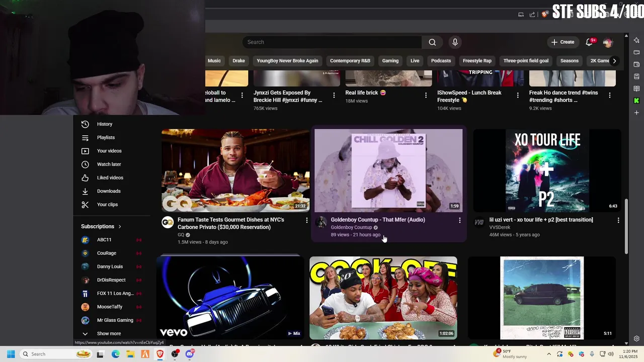
Task: Show more category chips with right arrow
Action: pos(614,61)
